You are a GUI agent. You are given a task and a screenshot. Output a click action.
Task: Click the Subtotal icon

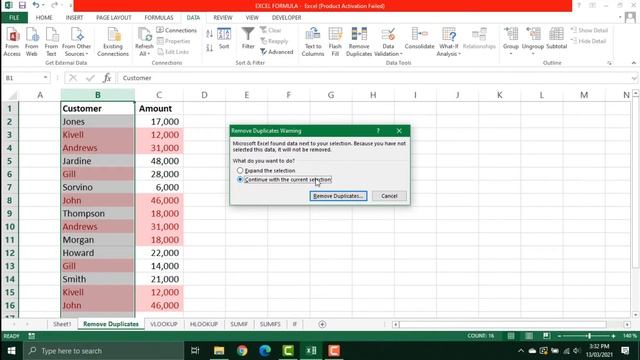pos(556,38)
